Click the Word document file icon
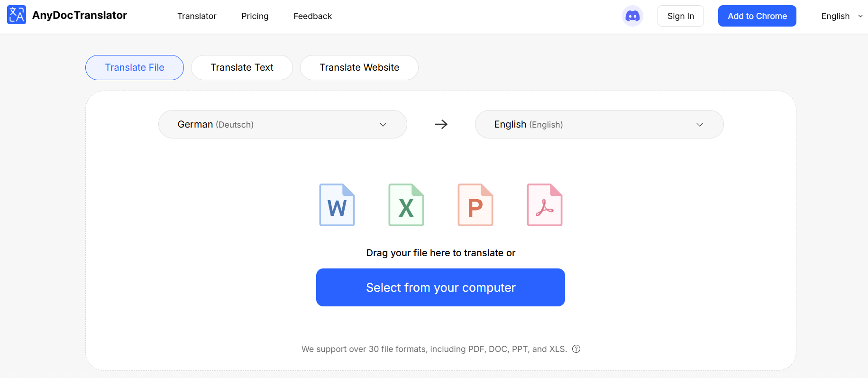Image resolution: width=868 pixels, height=378 pixels. (x=337, y=205)
